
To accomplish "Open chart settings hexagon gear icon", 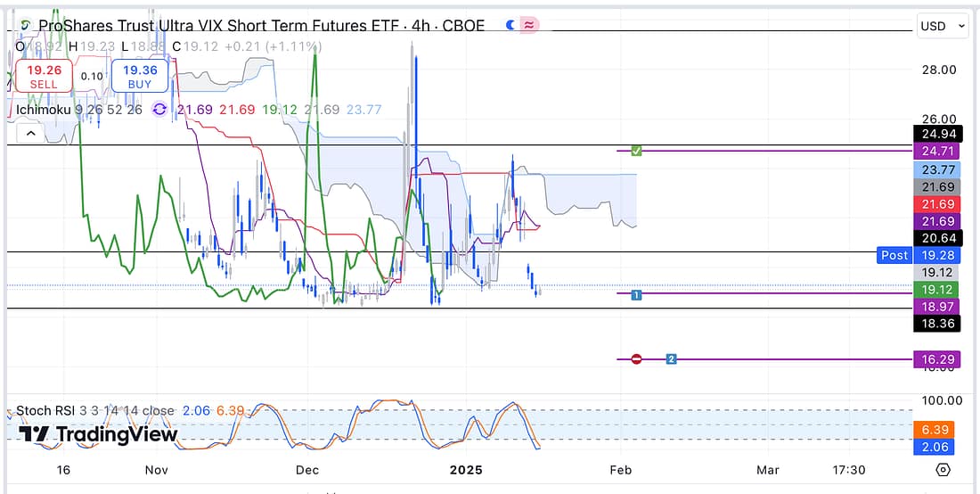I will (943, 470).
